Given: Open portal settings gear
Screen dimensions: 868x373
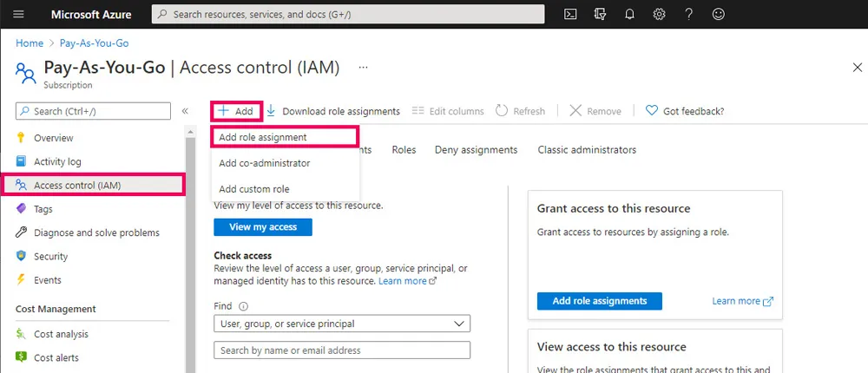Looking at the screenshot, I should (659, 15).
